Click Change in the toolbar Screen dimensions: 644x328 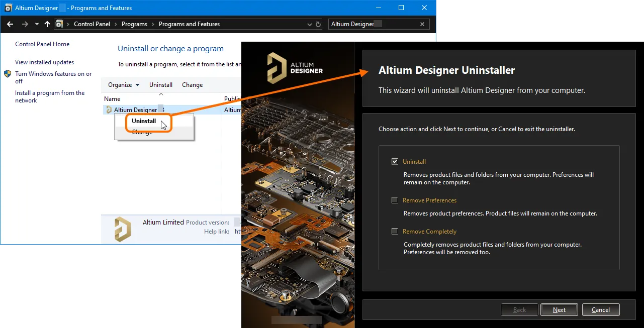pyautogui.click(x=193, y=85)
